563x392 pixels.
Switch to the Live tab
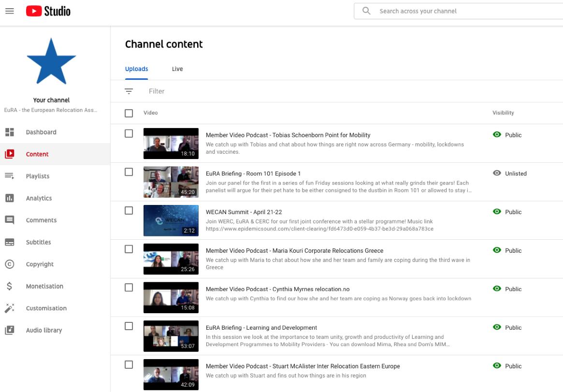177,69
